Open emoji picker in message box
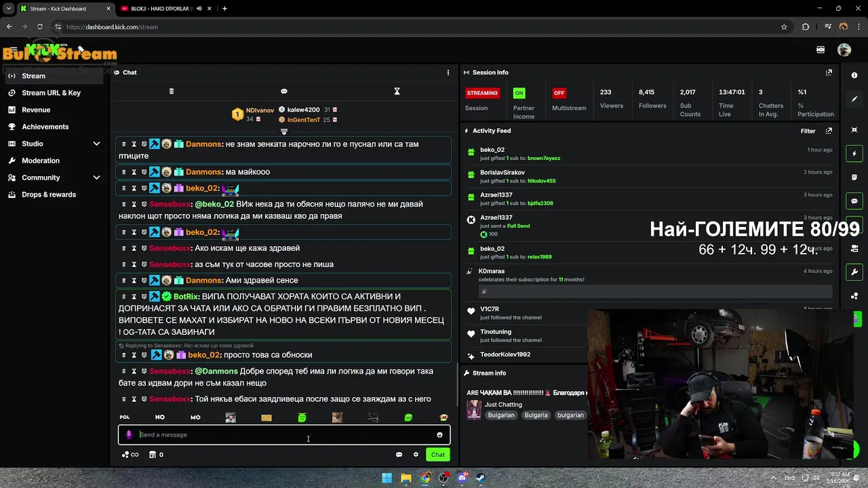This screenshot has width=868, height=488. (x=439, y=435)
